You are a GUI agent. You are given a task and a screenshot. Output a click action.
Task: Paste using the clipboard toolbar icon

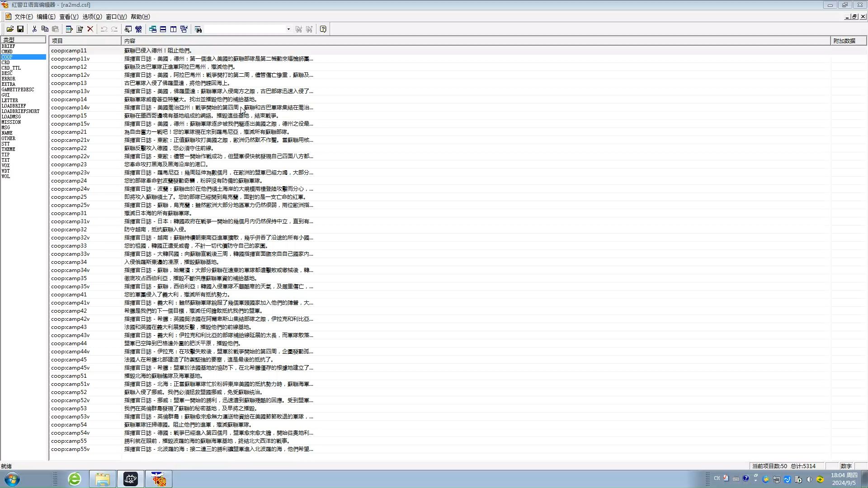coord(55,29)
